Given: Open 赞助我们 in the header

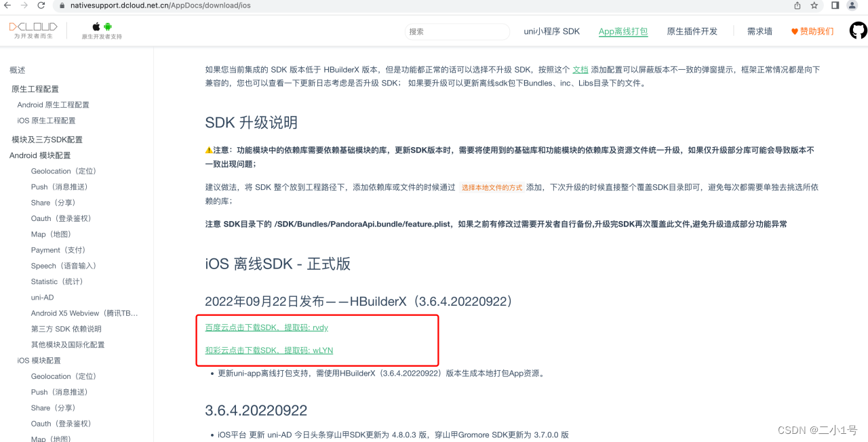Looking at the screenshot, I should point(817,31).
